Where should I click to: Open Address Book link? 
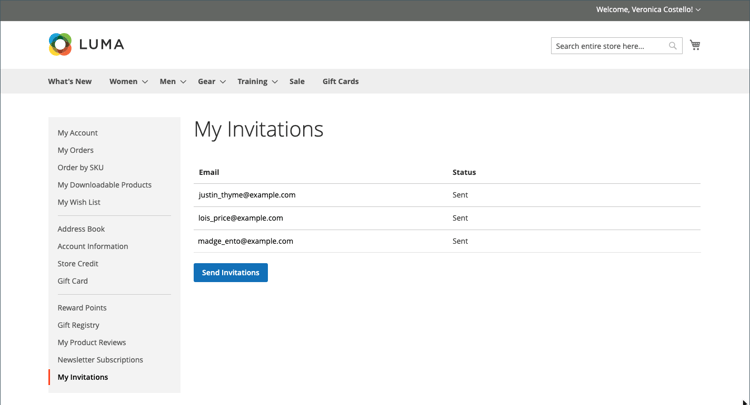coord(81,229)
